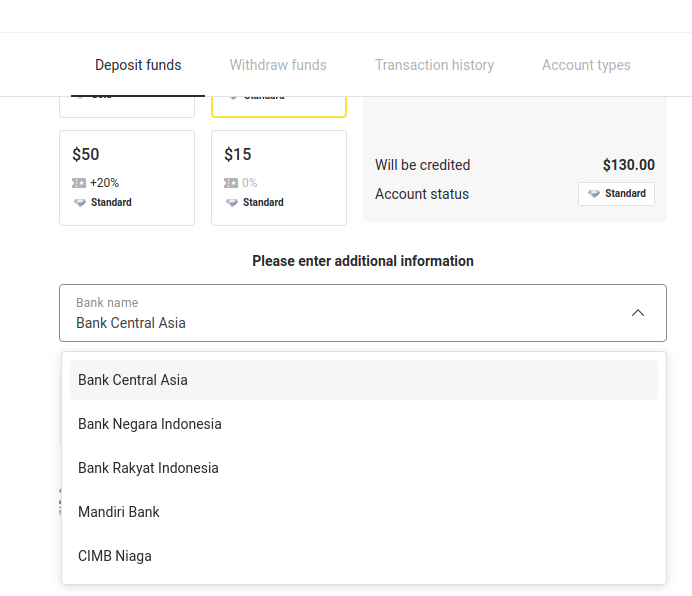This screenshot has height=596, width=692.
Task: Click the +20% bonus text
Action: (105, 183)
